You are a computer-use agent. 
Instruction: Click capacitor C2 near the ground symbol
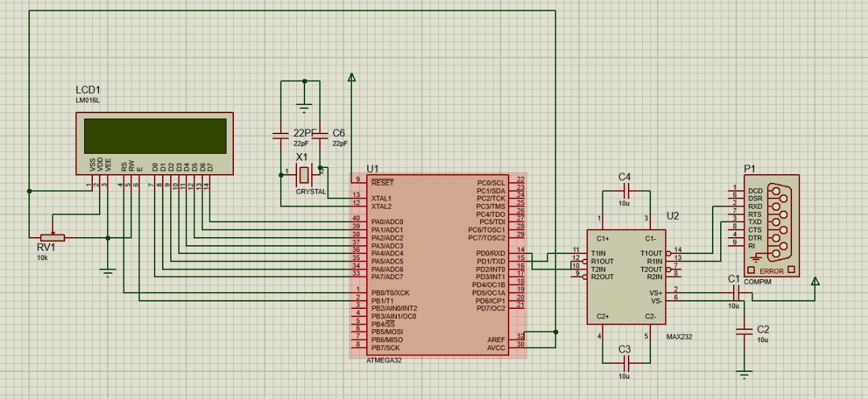tap(745, 331)
